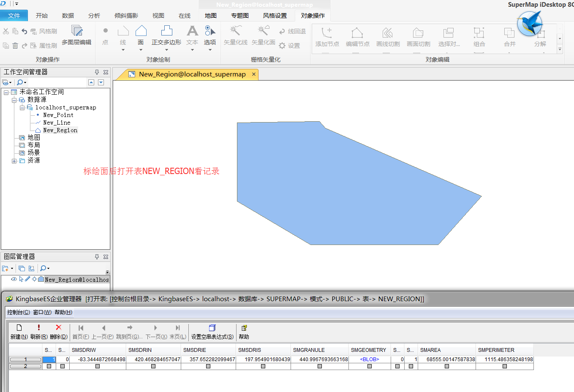
Task: Click the add layer icon in 图层管理器
Action: point(5,268)
